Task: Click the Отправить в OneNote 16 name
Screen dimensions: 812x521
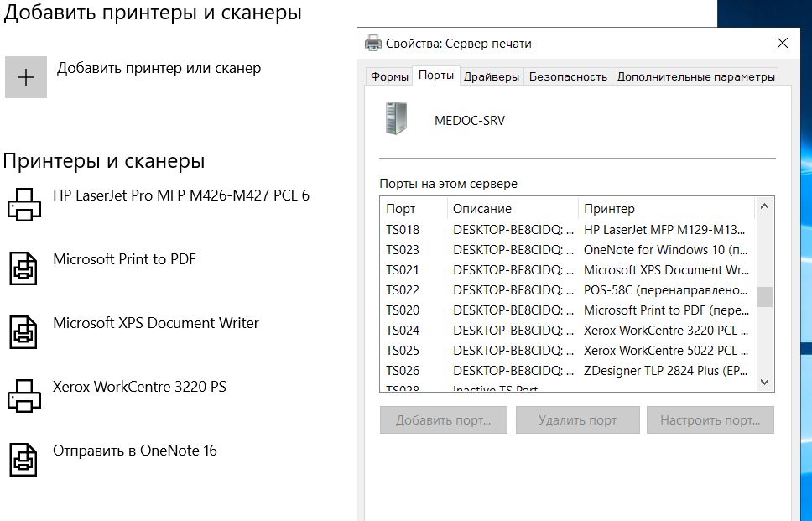Action: coord(135,450)
